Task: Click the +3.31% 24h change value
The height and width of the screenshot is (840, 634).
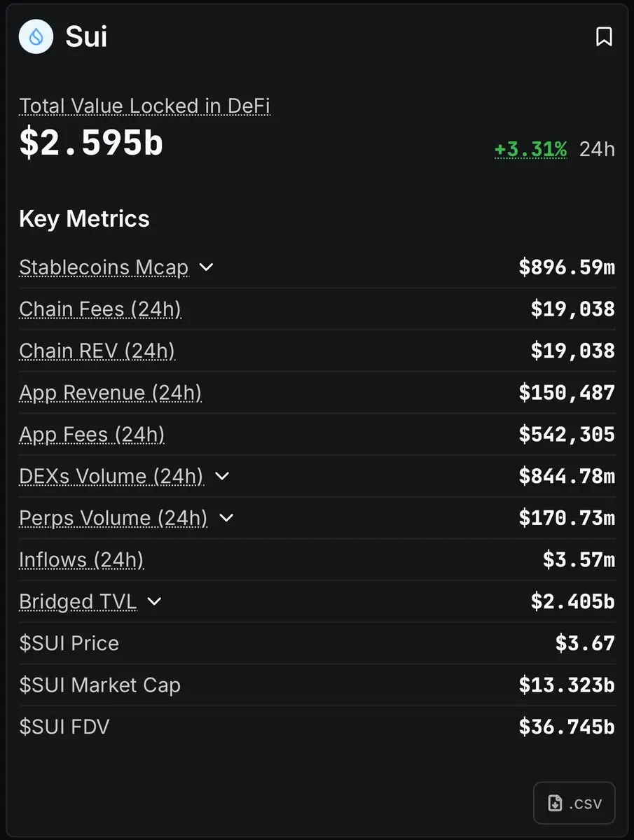Action: click(x=530, y=149)
